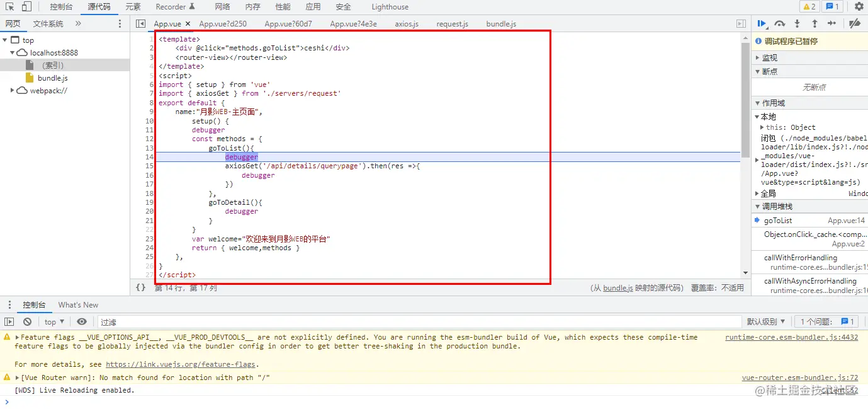Screen dimensions: 868x409
Task: Collapse the localhost:8888 node
Action: 13,53
